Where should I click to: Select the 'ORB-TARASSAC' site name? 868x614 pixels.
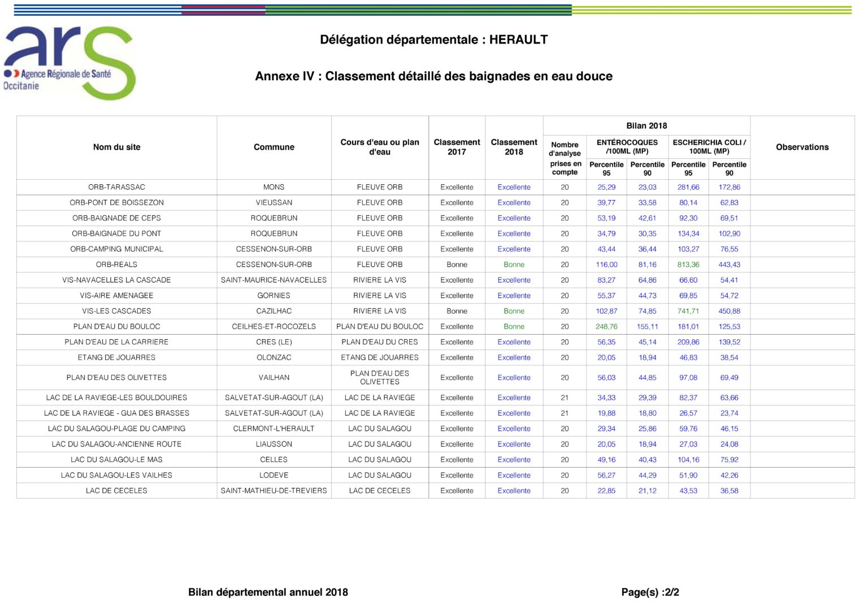117,187
